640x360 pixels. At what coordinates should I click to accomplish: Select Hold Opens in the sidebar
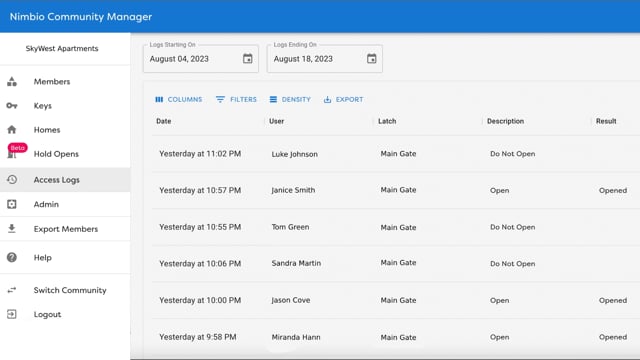[x=65, y=154]
